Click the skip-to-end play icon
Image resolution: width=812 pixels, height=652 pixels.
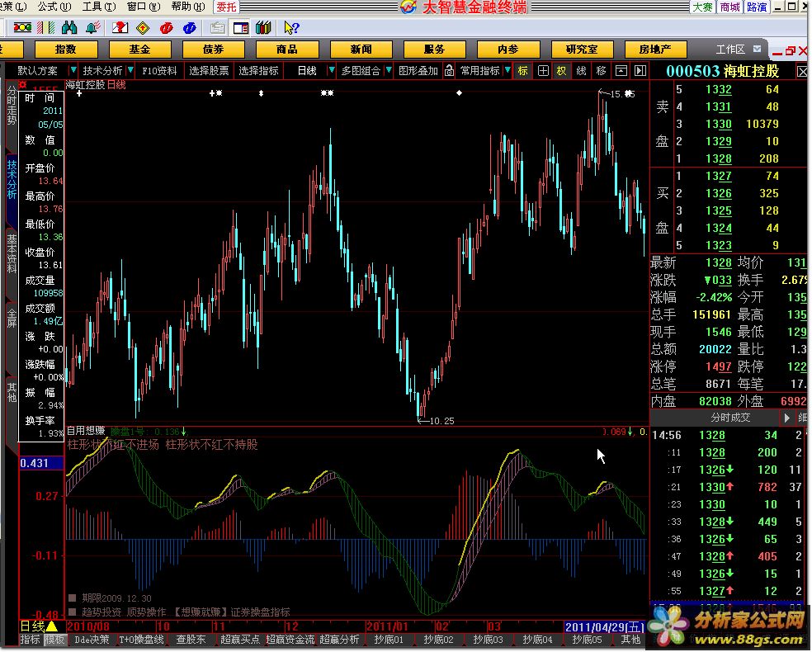640,70
